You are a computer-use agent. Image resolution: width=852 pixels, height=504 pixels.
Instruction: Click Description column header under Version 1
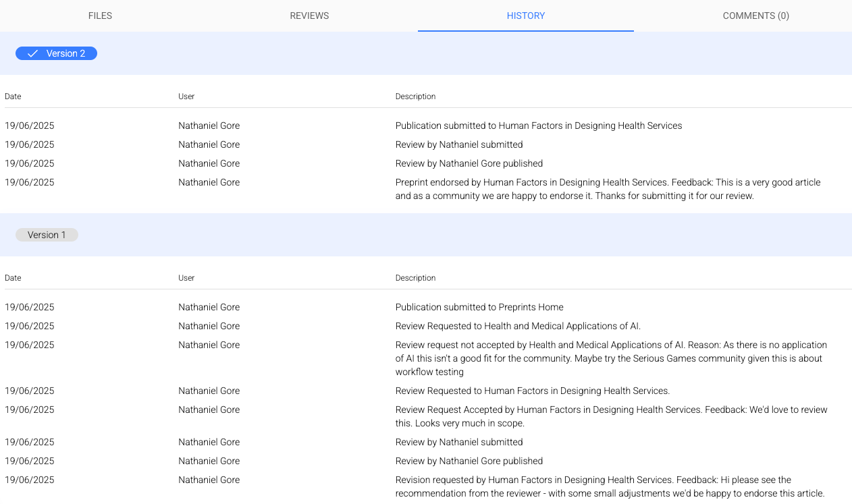point(415,278)
